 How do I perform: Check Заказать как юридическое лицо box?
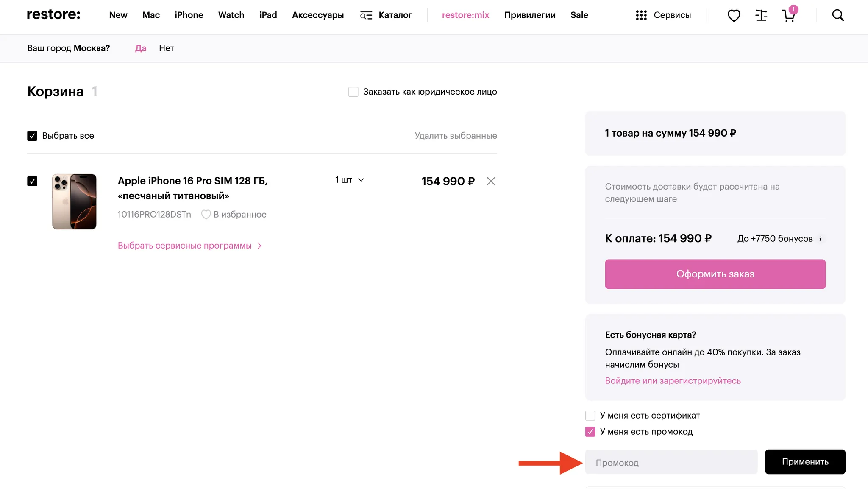point(353,92)
